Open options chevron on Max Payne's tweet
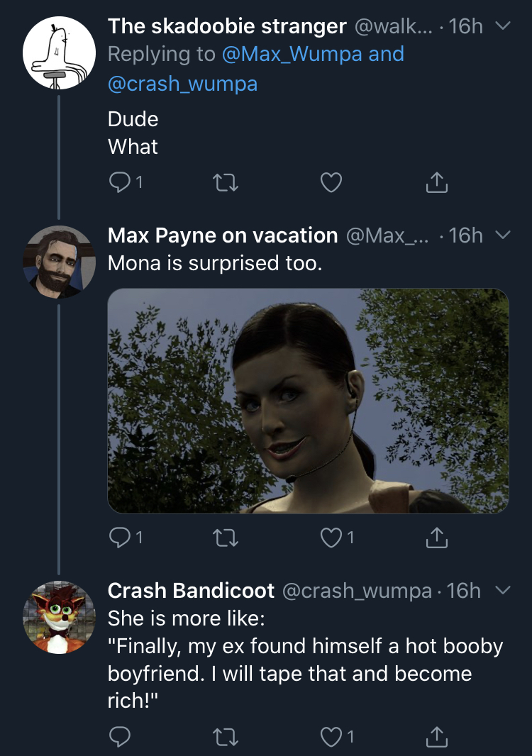 tap(503, 235)
